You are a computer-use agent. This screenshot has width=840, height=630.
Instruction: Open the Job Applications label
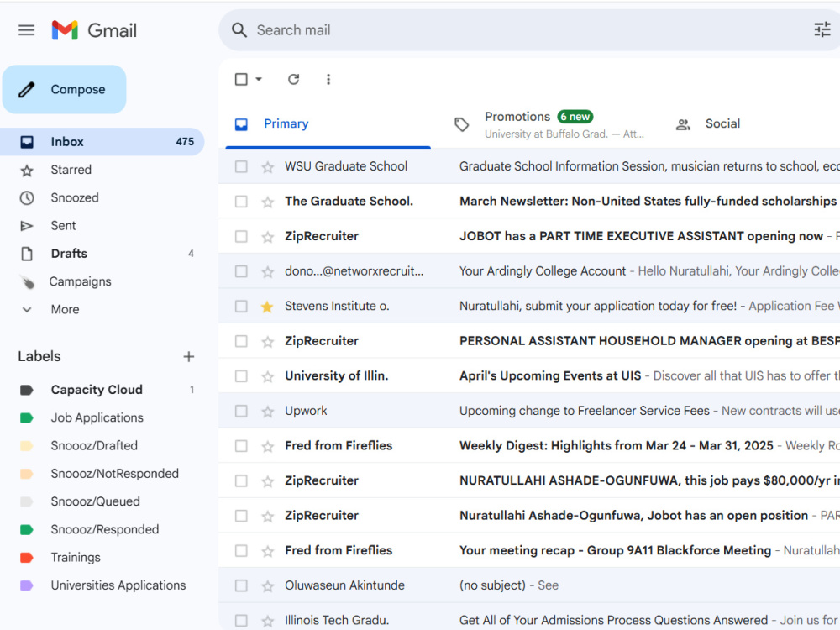[97, 417]
